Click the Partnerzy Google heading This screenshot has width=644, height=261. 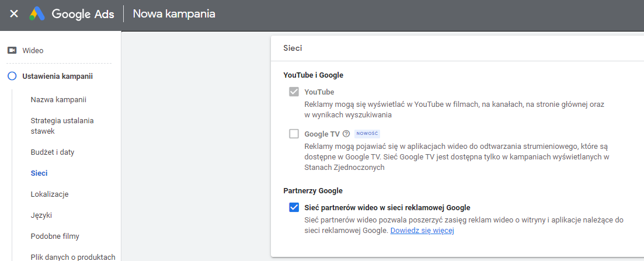pos(313,191)
